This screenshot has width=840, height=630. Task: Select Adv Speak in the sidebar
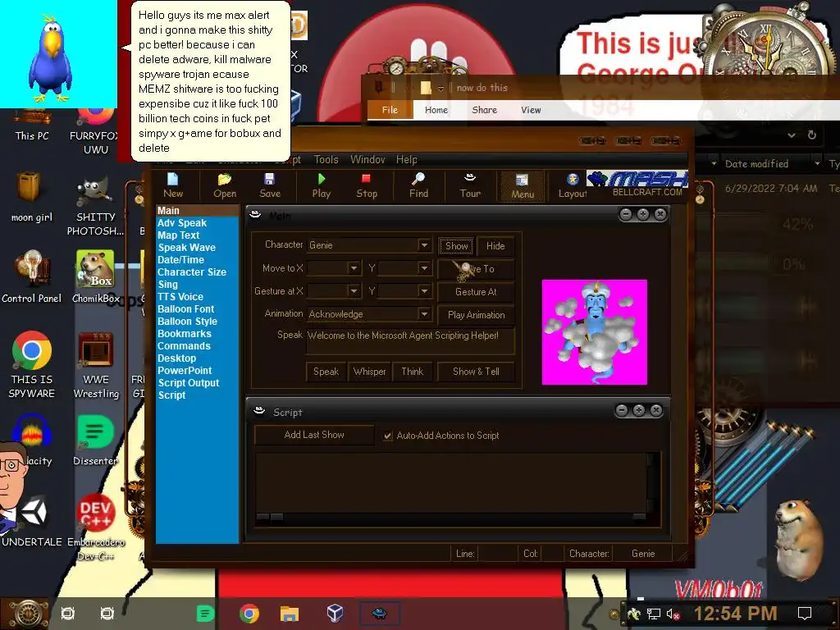[x=182, y=223]
